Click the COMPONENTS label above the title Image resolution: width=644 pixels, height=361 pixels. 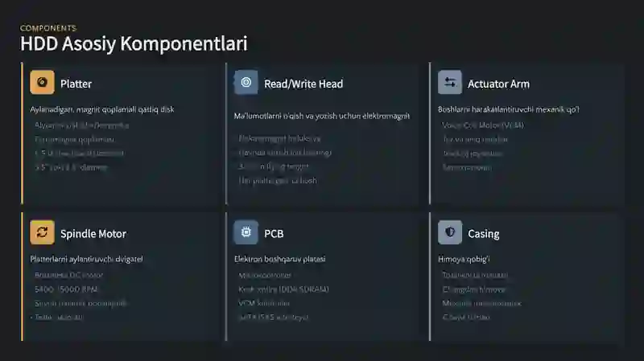[48, 28]
